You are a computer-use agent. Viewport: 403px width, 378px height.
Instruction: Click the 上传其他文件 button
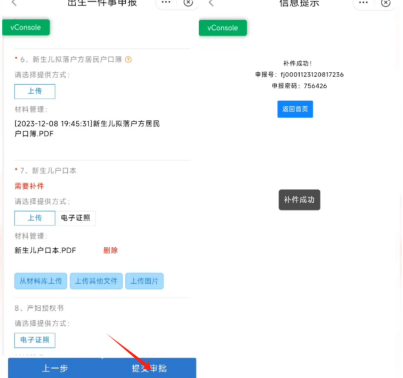pos(96,281)
